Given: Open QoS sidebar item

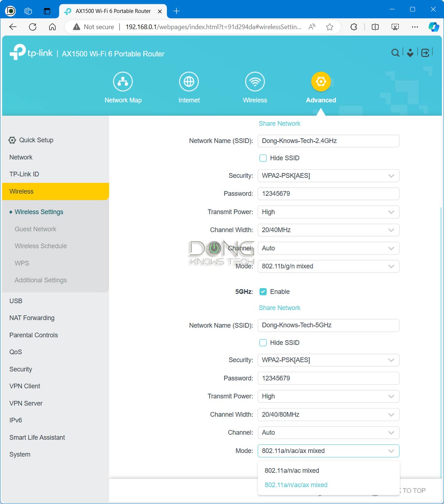Looking at the screenshot, I should tap(16, 352).
